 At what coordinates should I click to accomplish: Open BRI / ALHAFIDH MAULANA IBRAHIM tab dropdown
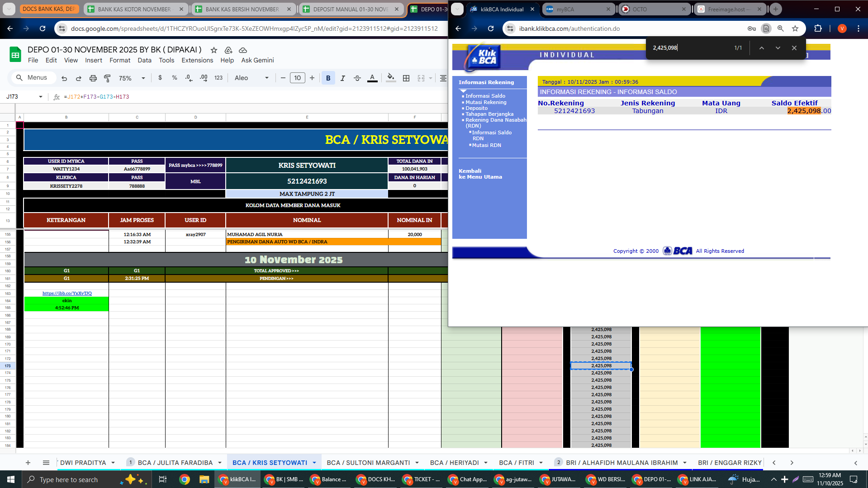click(685, 463)
